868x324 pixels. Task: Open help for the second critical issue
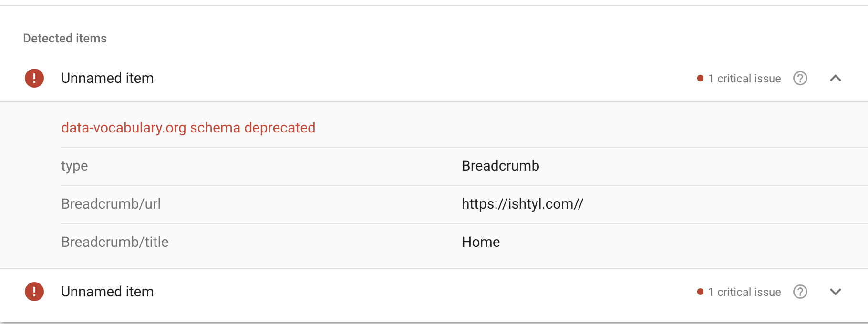[800, 292]
